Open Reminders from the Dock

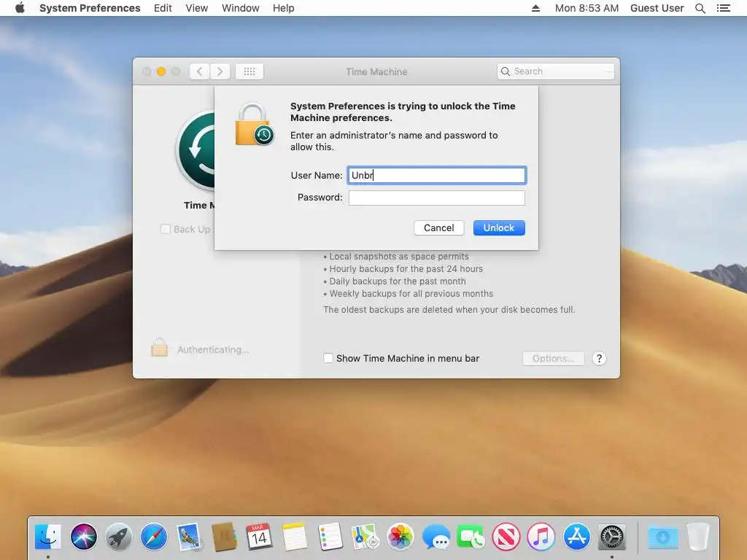tap(330, 537)
